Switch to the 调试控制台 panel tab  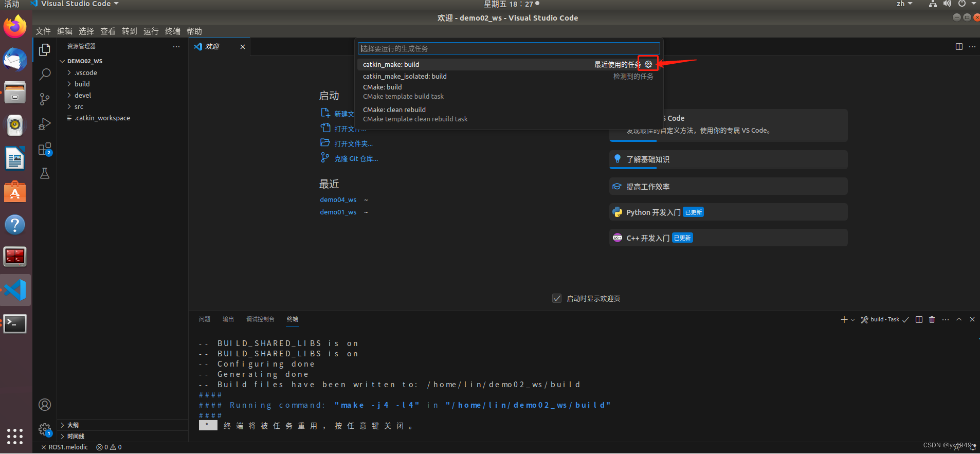click(x=260, y=319)
